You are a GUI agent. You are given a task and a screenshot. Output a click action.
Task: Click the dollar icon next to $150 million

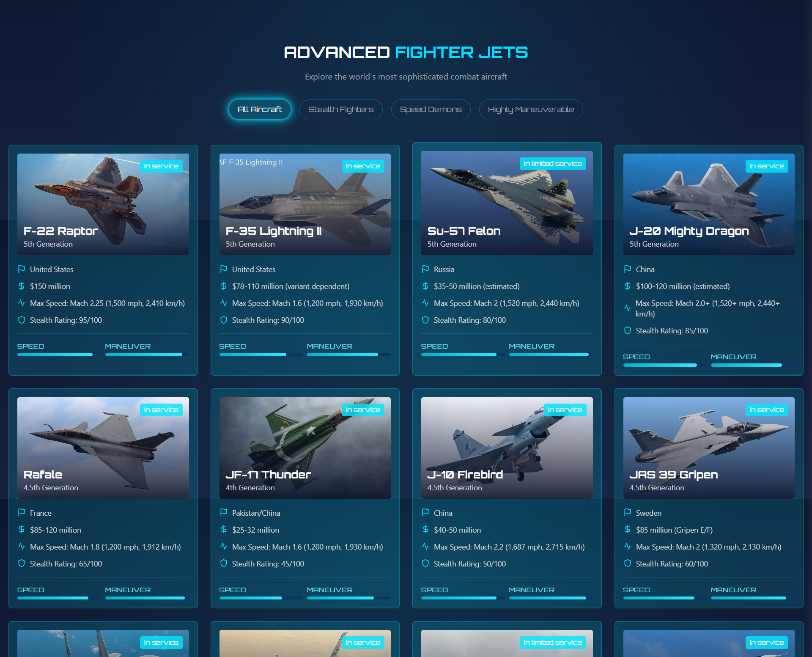point(22,286)
